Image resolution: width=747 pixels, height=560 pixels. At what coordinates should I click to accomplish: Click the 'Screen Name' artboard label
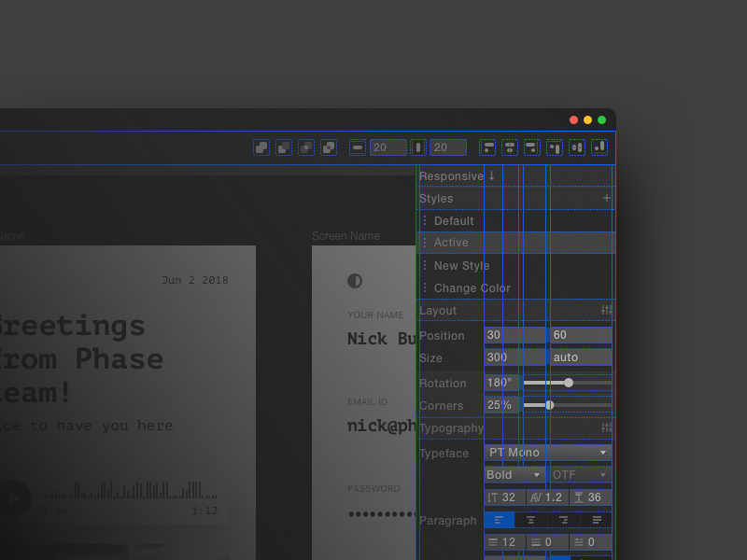[x=345, y=236]
